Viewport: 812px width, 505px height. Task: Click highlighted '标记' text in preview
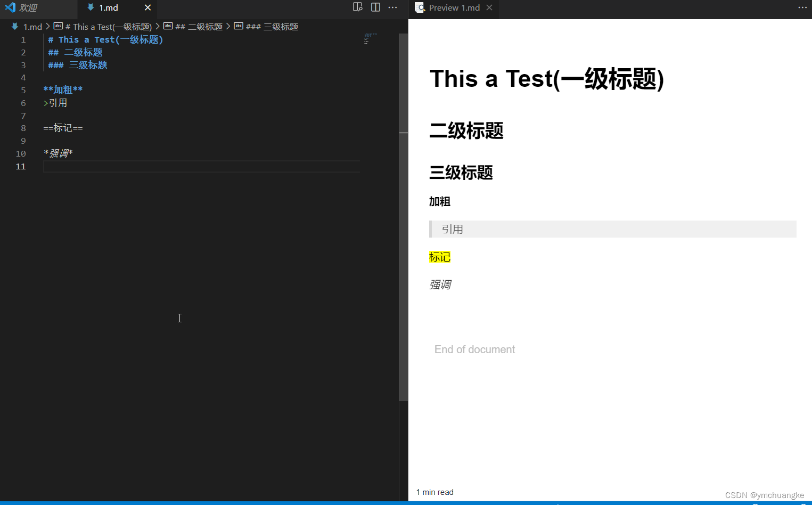[440, 257]
